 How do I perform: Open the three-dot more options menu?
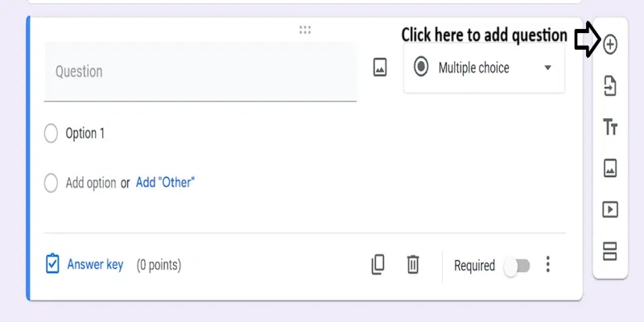tap(548, 265)
